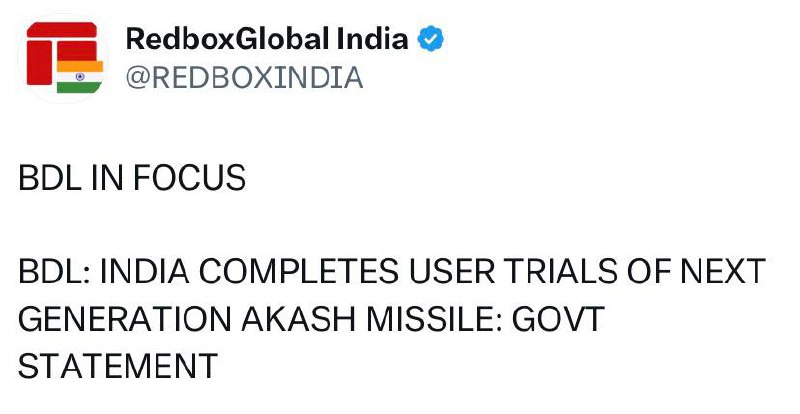Click the faded button at top right
The width and height of the screenshot is (800, 414).
click(x=716, y=45)
